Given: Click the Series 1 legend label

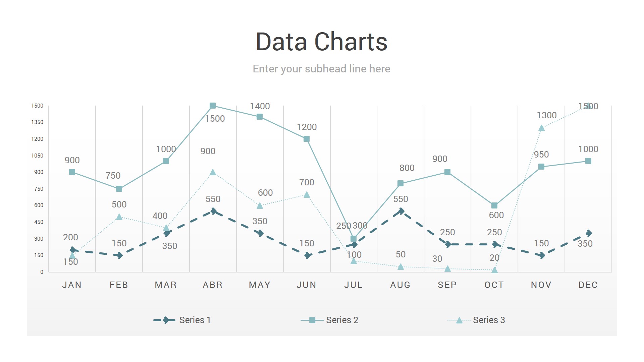Looking at the screenshot, I should [195, 320].
